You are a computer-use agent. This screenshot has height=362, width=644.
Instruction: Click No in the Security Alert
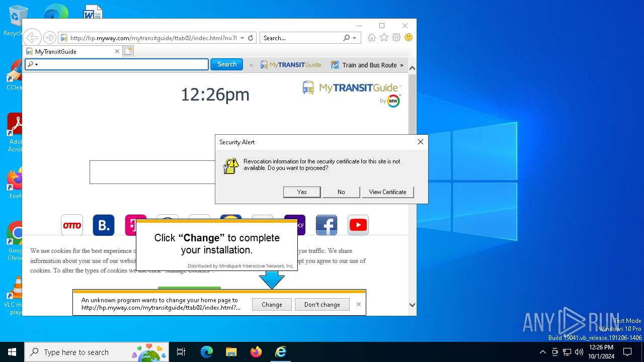(x=341, y=192)
